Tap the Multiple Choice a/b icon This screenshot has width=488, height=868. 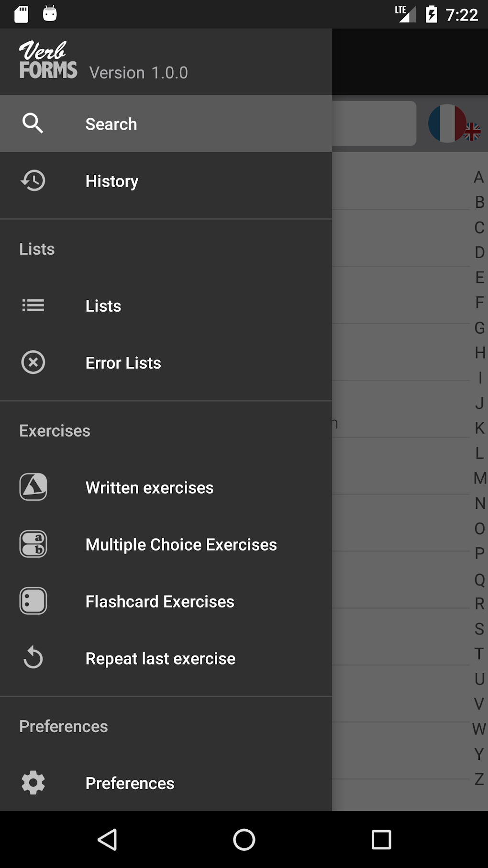pos(33,544)
